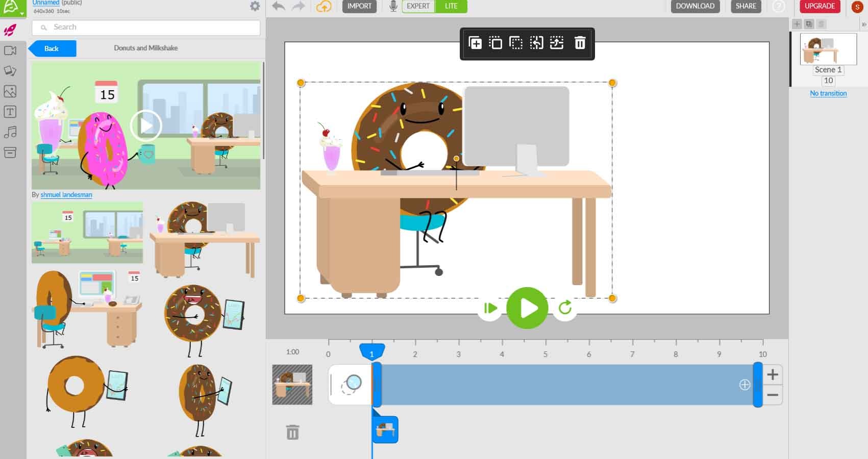Send selected object to back
Image resolution: width=868 pixels, height=459 pixels.
click(516, 43)
